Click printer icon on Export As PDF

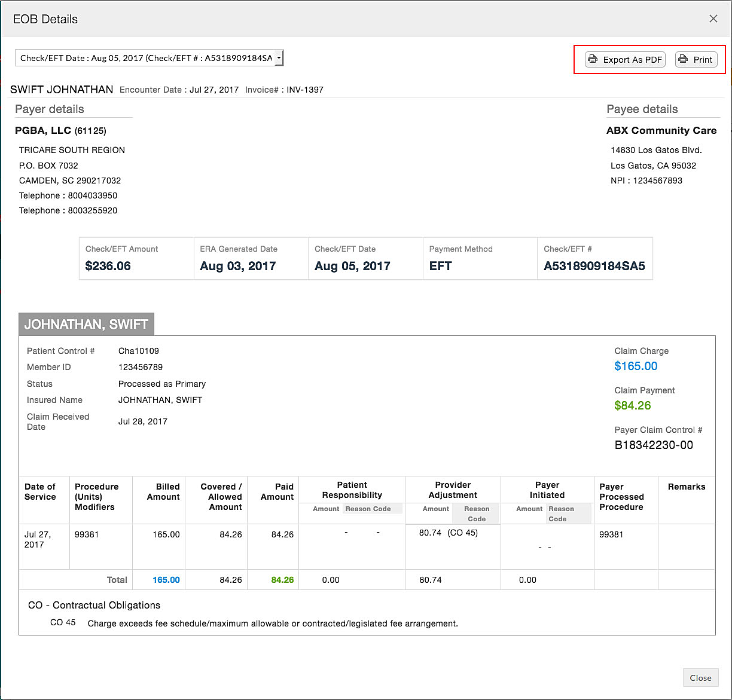pos(593,59)
